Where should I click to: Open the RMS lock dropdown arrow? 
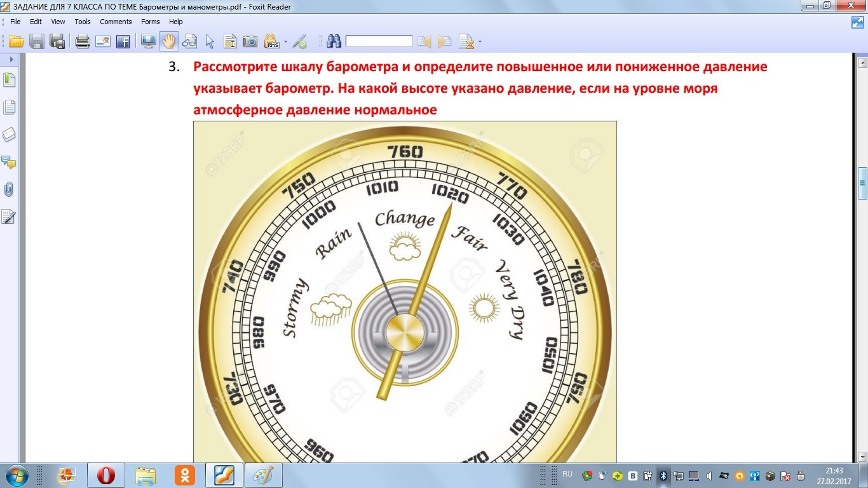click(285, 43)
